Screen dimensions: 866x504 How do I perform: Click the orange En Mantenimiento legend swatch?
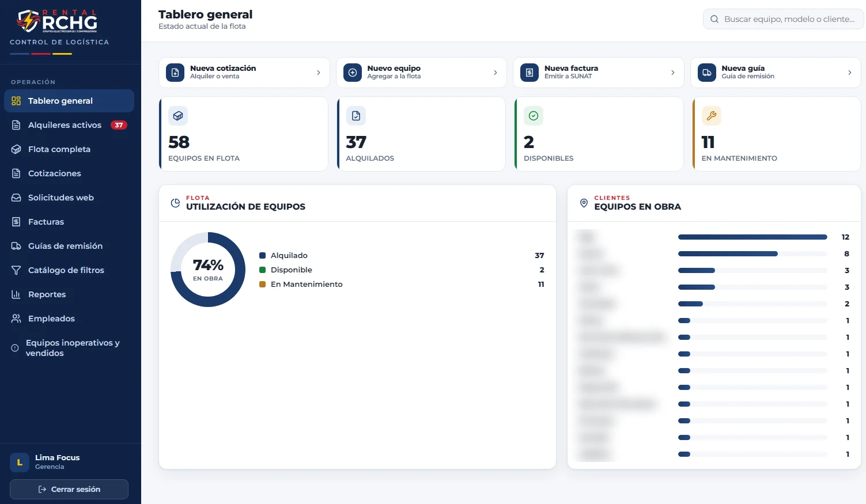click(263, 284)
